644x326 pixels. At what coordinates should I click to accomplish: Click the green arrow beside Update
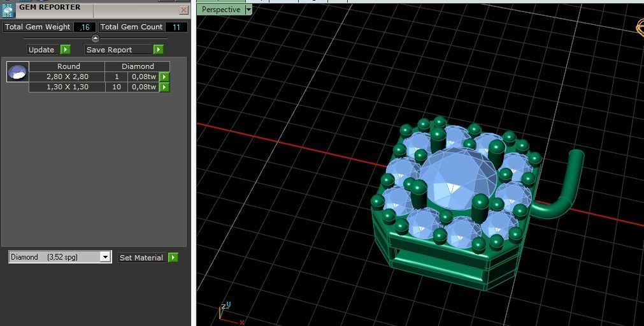pos(66,50)
